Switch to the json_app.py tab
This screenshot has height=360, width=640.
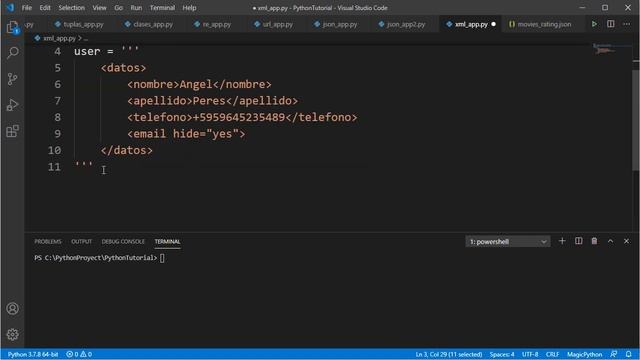point(336,24)
